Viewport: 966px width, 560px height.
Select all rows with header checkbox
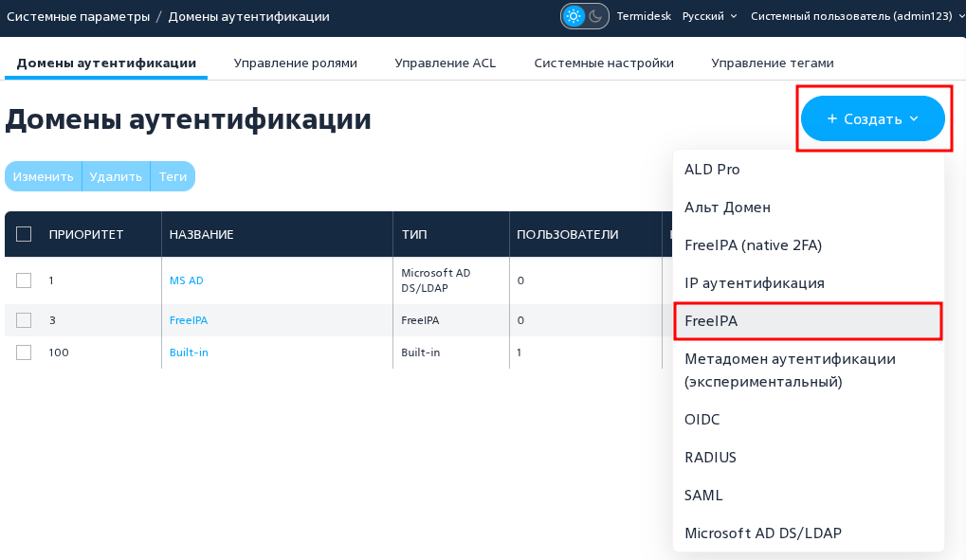(x=24, y=234)
